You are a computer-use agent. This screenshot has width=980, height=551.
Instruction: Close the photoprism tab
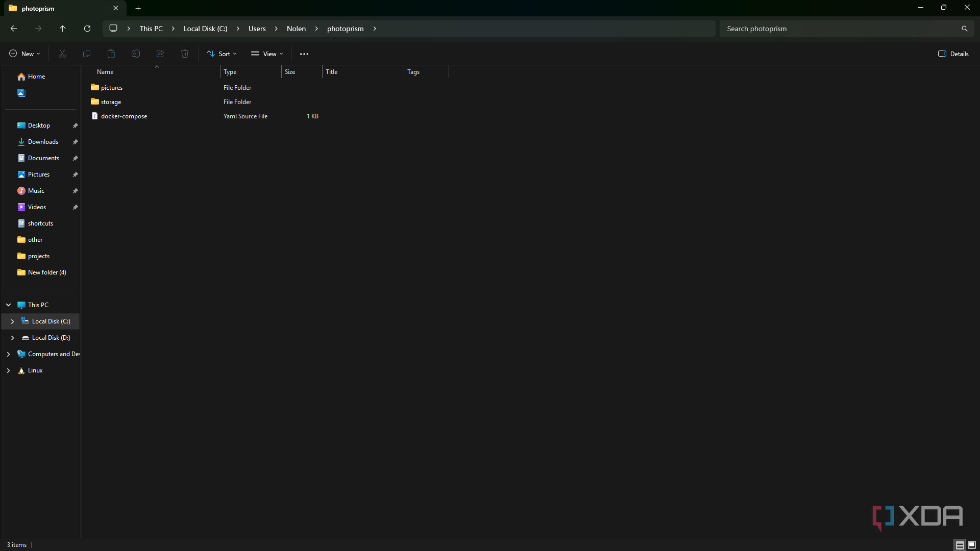click(x=116, y=8)
